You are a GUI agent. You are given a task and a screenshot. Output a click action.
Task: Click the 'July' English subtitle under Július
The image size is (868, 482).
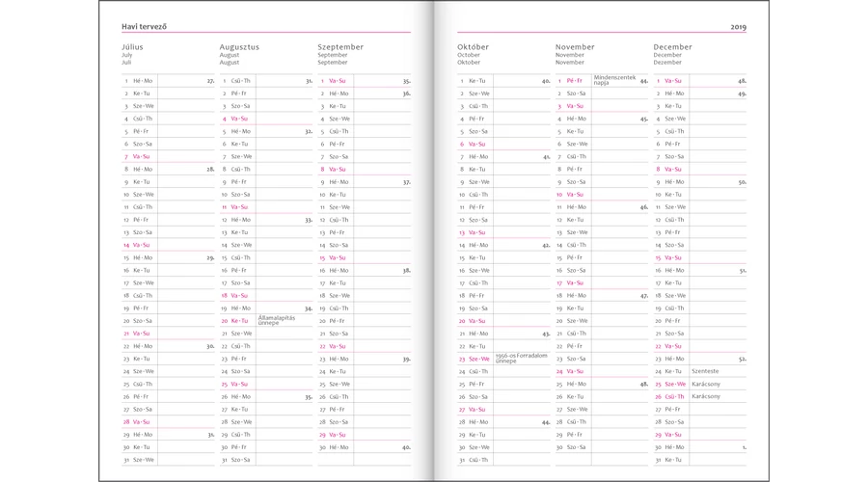click(126, 55)
